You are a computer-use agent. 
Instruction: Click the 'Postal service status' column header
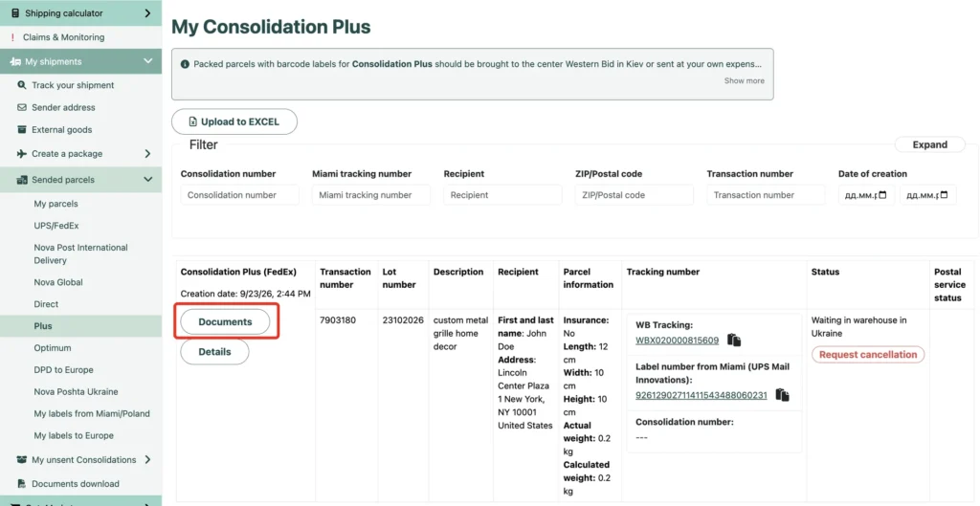pos(950,285)
